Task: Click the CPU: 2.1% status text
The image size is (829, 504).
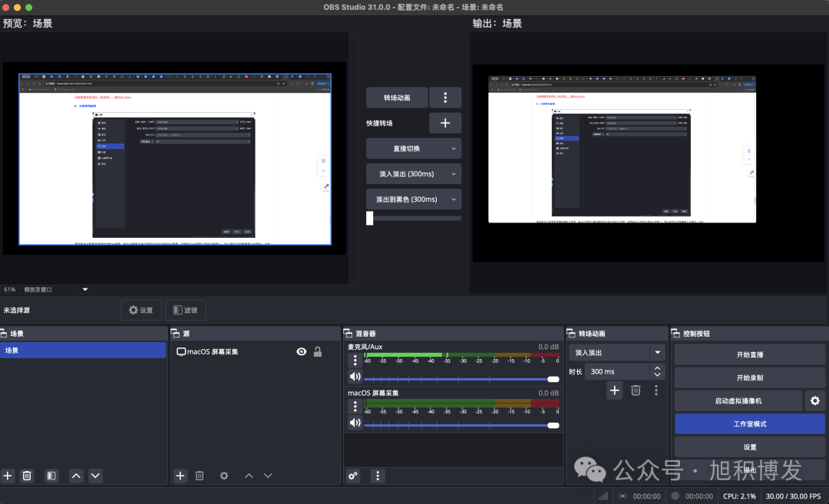Action: pyautogui.click(x=739, y=496)
